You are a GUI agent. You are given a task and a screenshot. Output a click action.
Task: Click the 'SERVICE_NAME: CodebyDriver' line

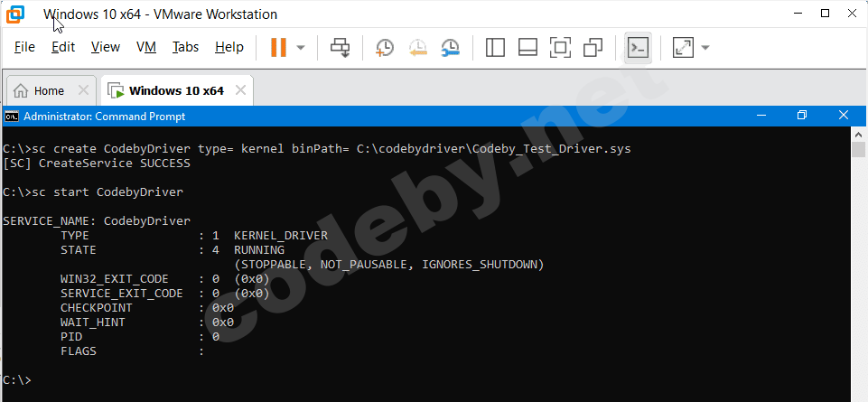97,221
